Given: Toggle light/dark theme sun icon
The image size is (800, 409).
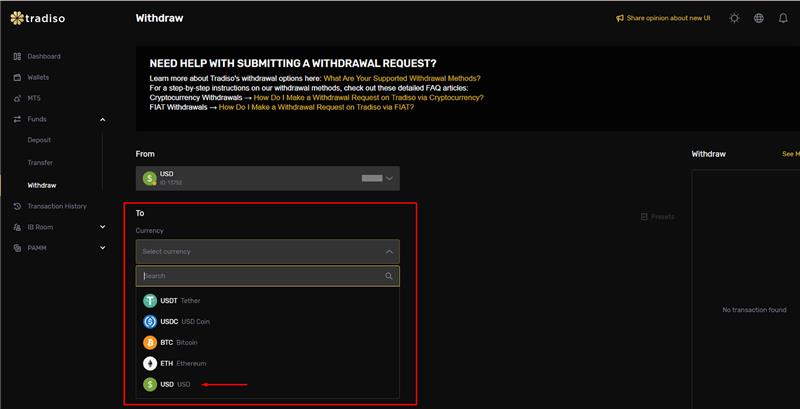Looking at the screenshot, I should point(735,18).
